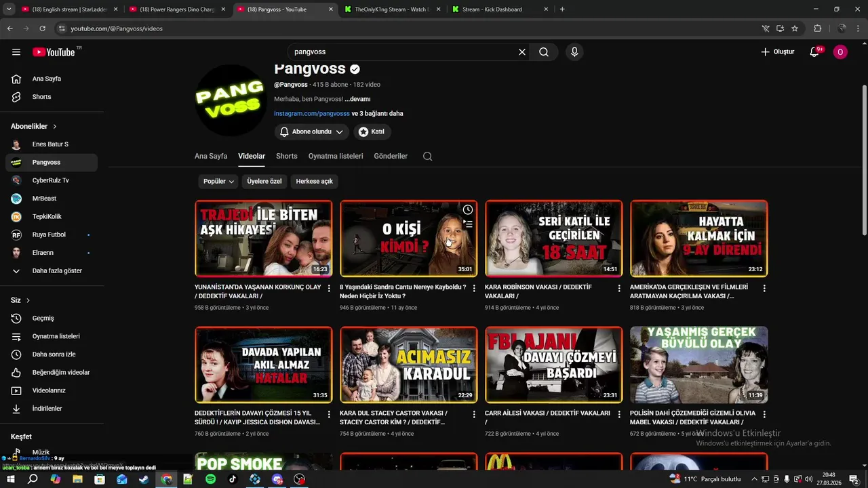Viewport: 868px width, 488px height.
Task: Search within the Pangvoss channel
Action: click(427, 156)
